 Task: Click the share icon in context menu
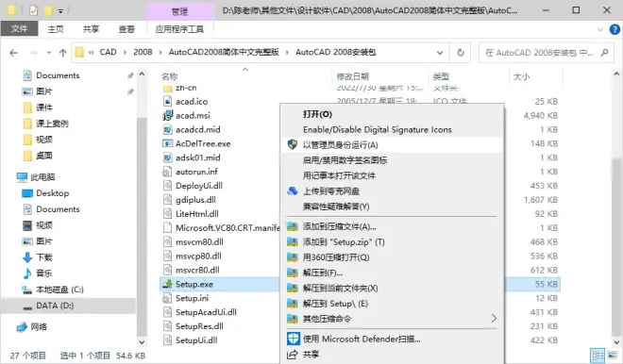(293, 354)
